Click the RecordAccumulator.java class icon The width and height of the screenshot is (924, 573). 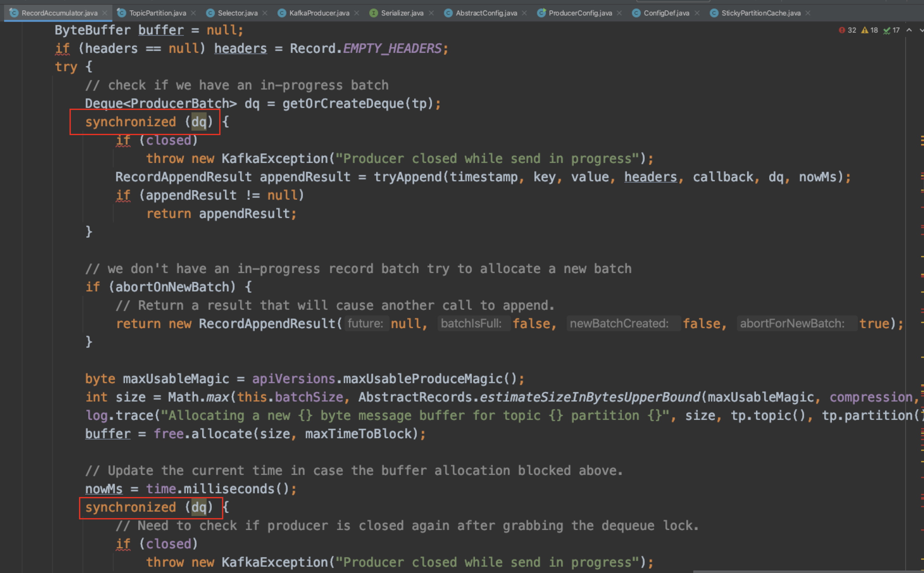tap(14, 13)
